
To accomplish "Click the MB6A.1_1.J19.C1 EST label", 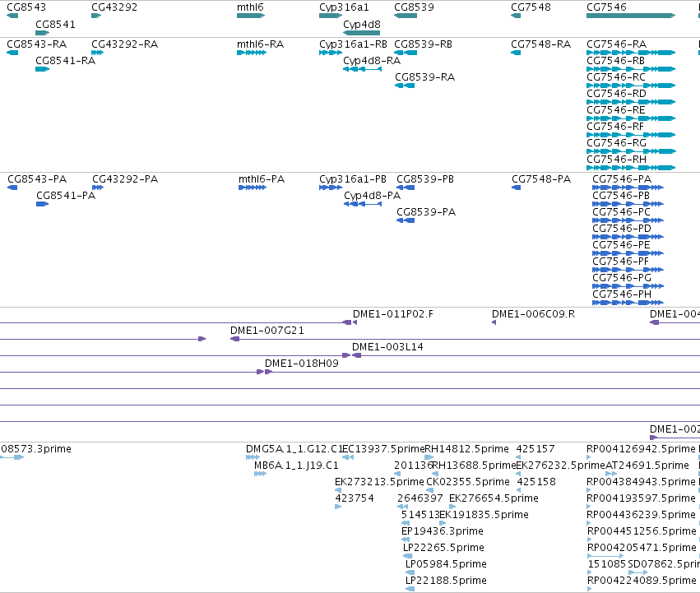I will [296, 466].
